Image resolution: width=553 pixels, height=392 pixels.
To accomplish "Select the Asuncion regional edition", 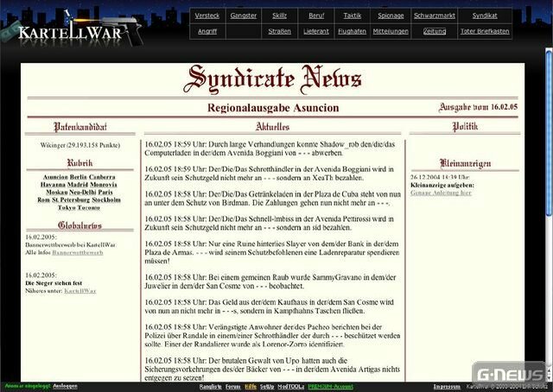I will (55, 177).
